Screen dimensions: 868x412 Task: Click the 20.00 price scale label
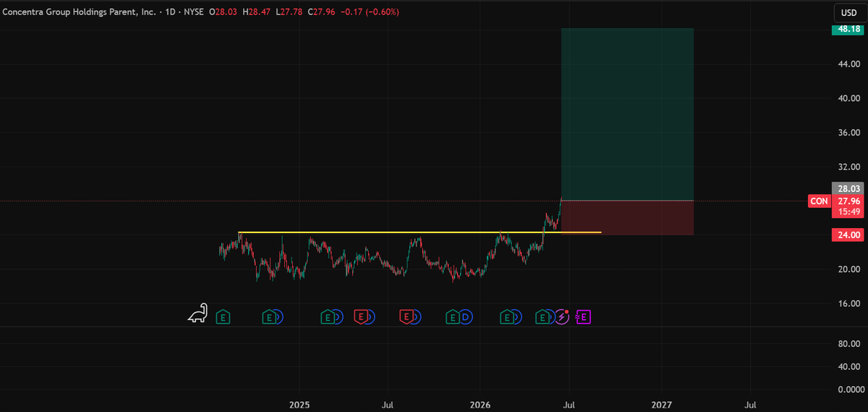848,269
